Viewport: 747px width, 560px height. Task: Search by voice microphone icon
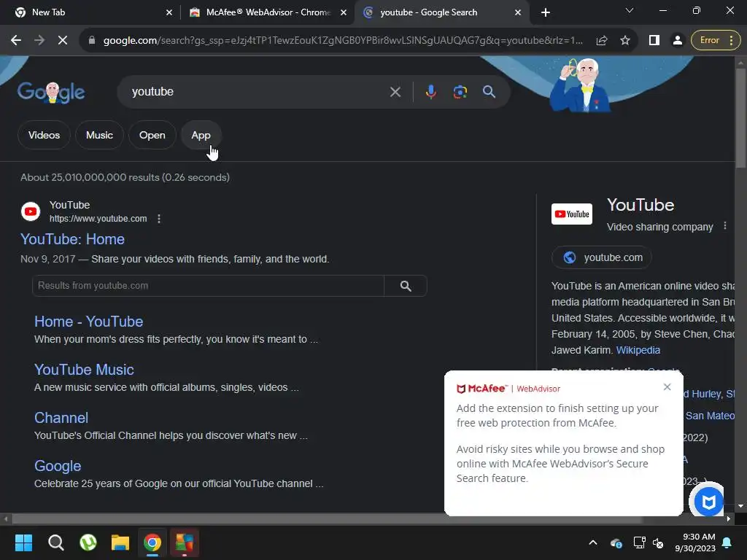(430, 91)
